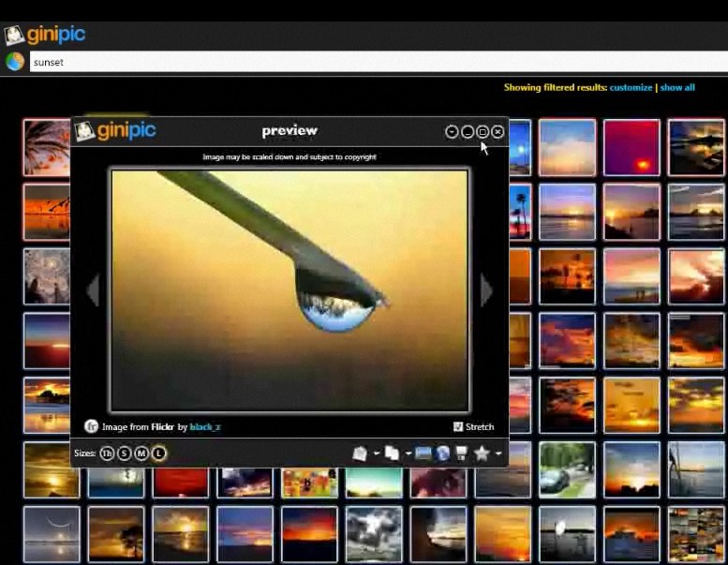Open the preview window menu dropdown button

[452, 132]
